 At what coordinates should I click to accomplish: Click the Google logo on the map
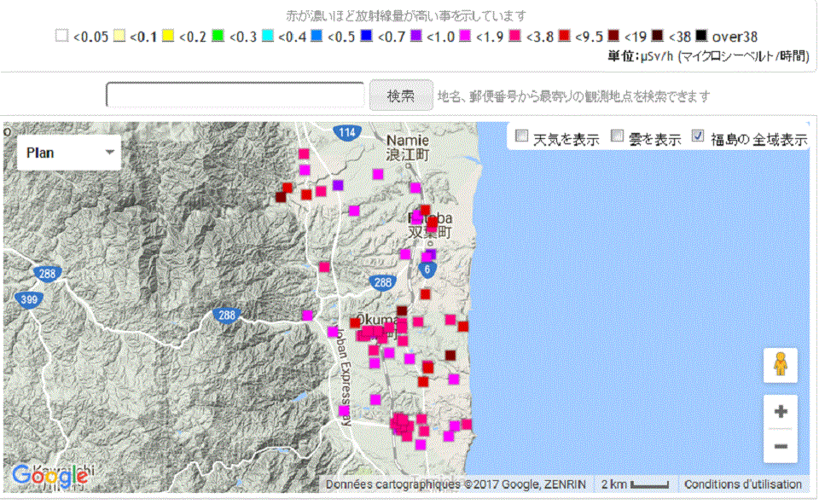click(49, 475)
